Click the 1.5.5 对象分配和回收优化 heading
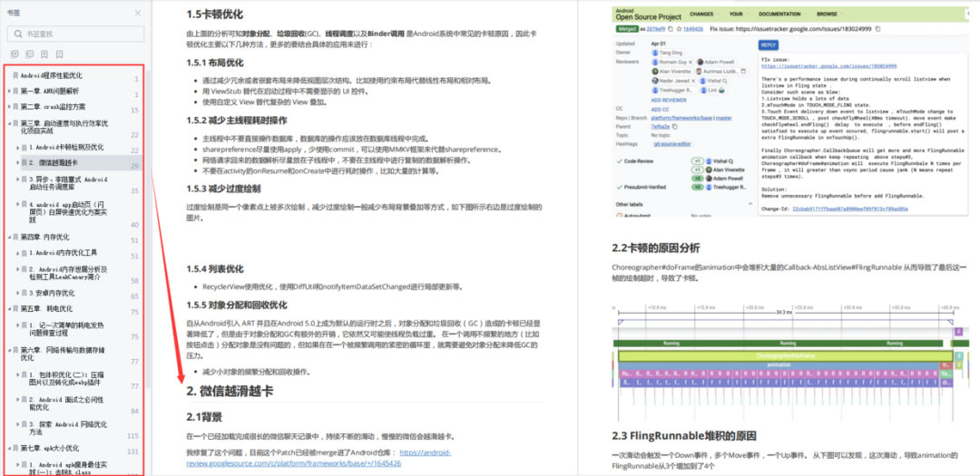 point(237,305)
